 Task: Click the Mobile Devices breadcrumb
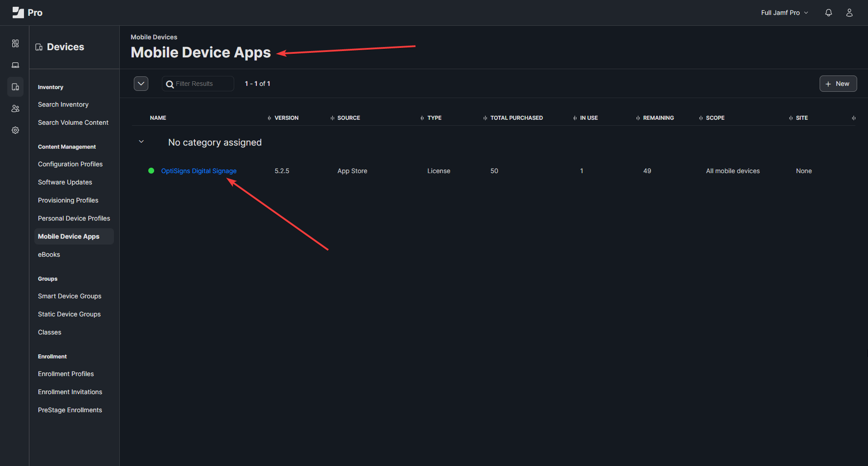[x=154, y=37]
